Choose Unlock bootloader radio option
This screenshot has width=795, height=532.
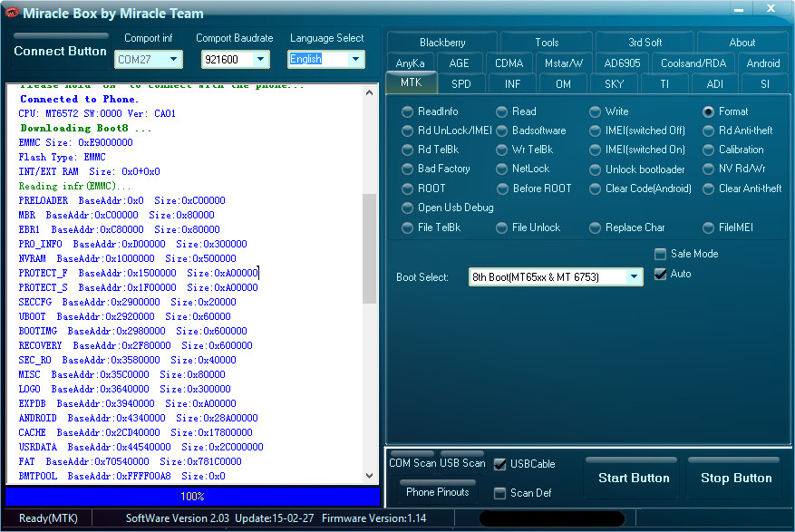(596, 169)
